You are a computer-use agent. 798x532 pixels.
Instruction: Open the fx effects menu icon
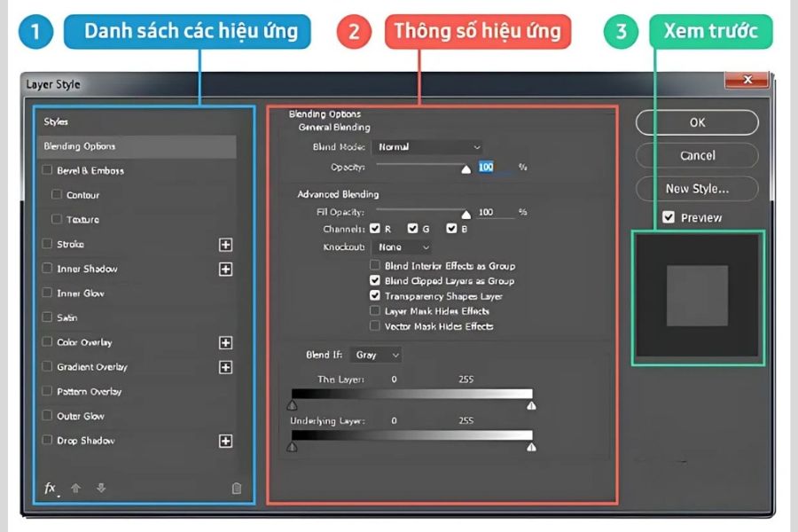(x=51, y=488)
